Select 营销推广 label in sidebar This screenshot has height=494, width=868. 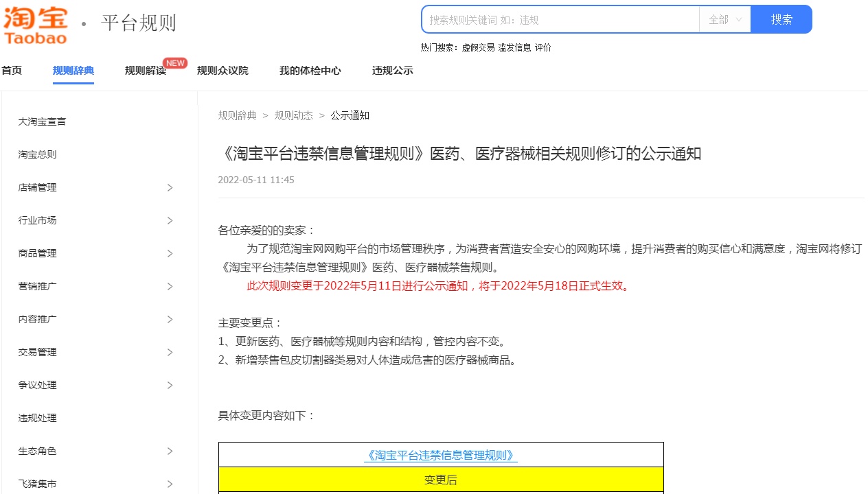[x=38, y=286]
